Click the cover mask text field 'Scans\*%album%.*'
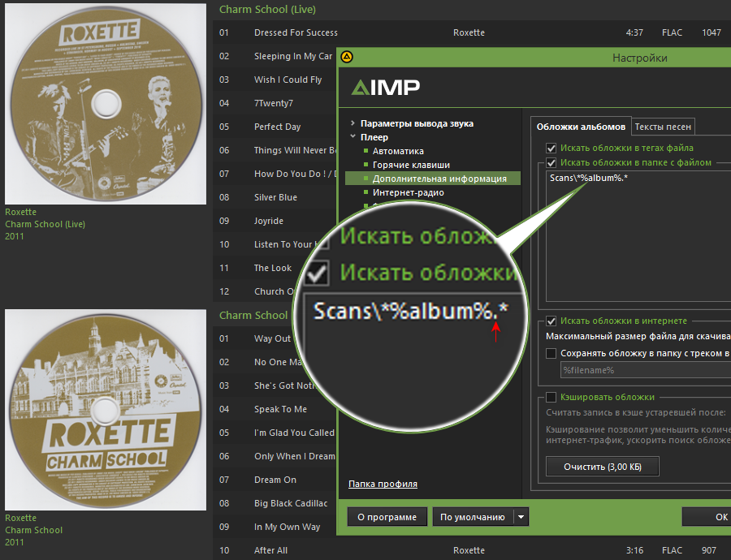This screenshot has width=731, height=560. [638, 236]
